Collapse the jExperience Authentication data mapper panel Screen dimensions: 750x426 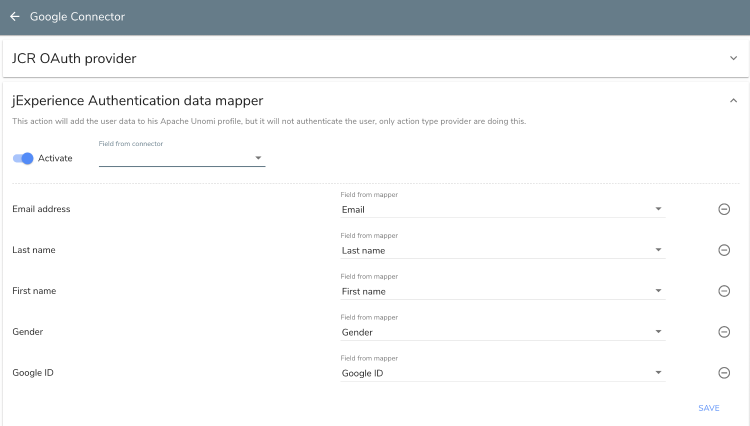(733, 100)
